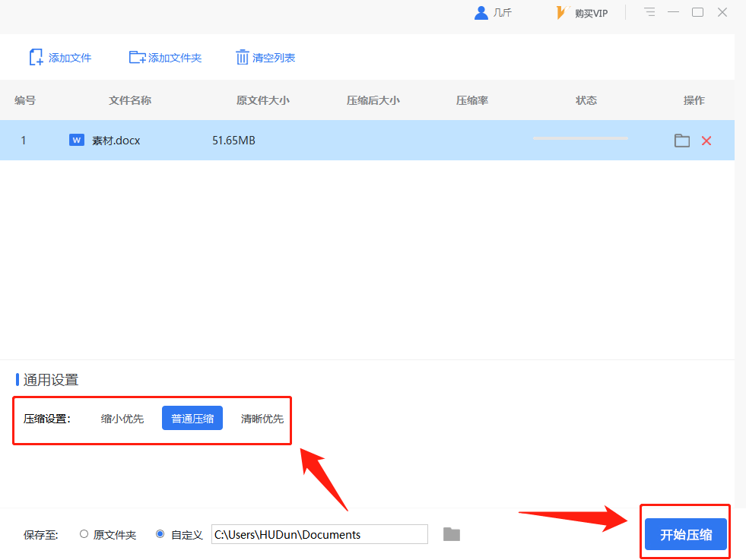The height and width of the screenshot is (560, 746).
Task: Click the 状态 column header
Action: pyautogui.click(x=586, y=100)
